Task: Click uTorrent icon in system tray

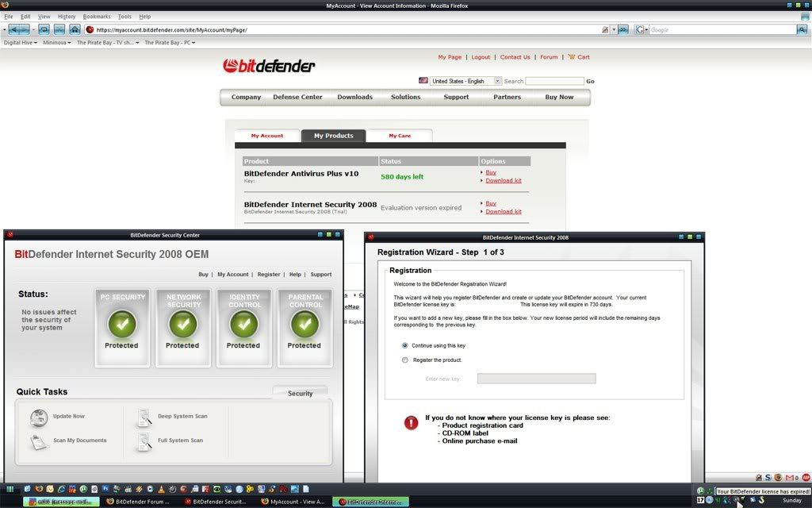Action: pyautogui.click(x=700, y=491)
